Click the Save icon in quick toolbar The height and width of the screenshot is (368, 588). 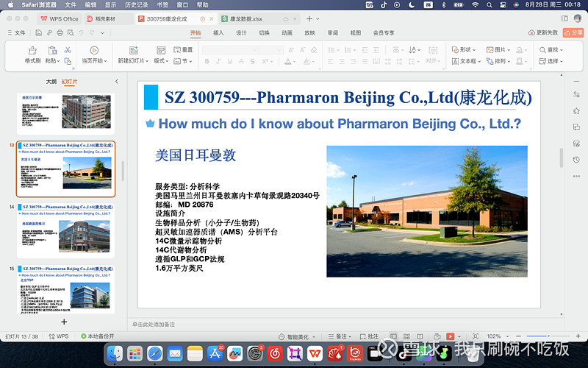[39, 33]
